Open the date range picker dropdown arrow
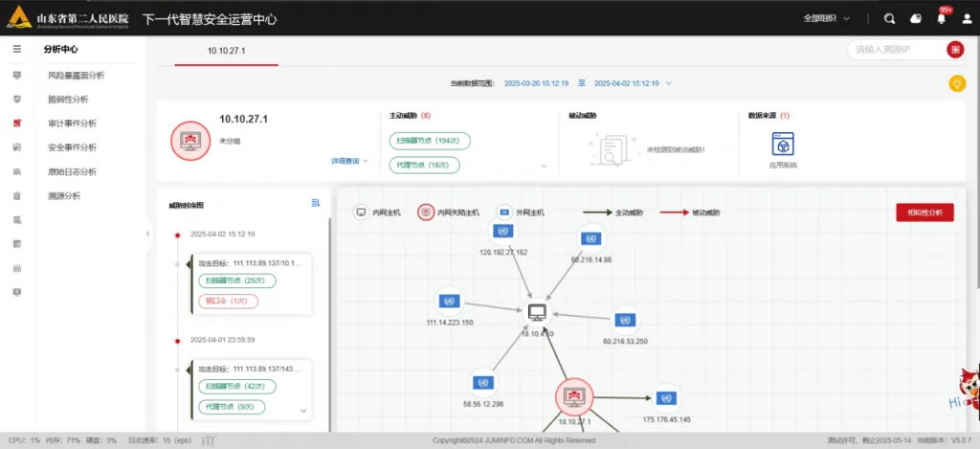Image resolution: width=980 pixels, height=449 pixels. coord(669,83)
